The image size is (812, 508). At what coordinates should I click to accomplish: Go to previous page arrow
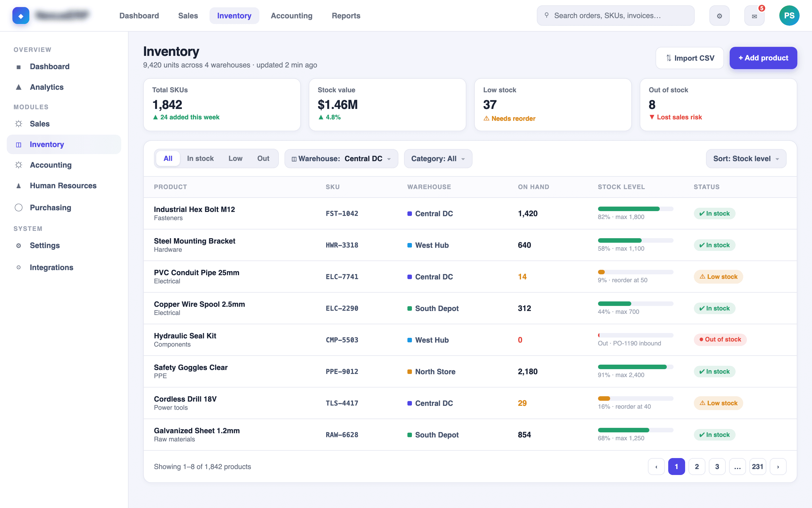656,467
